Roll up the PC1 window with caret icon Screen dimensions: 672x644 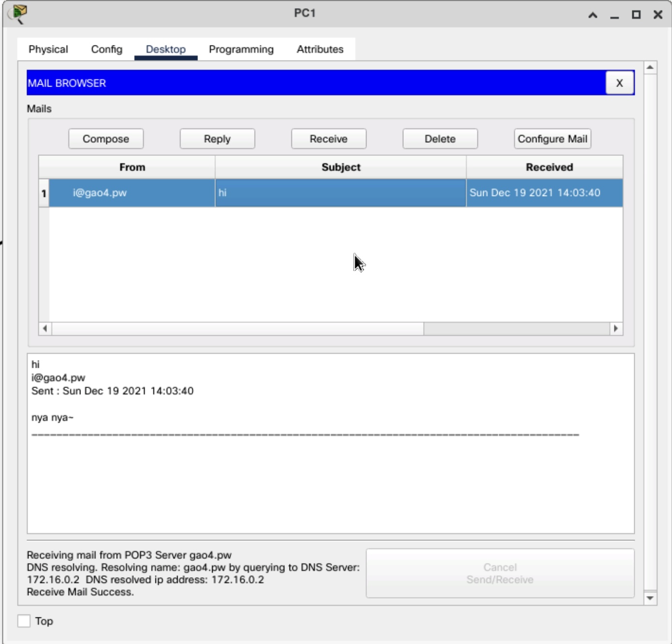[x=593, y=15]
